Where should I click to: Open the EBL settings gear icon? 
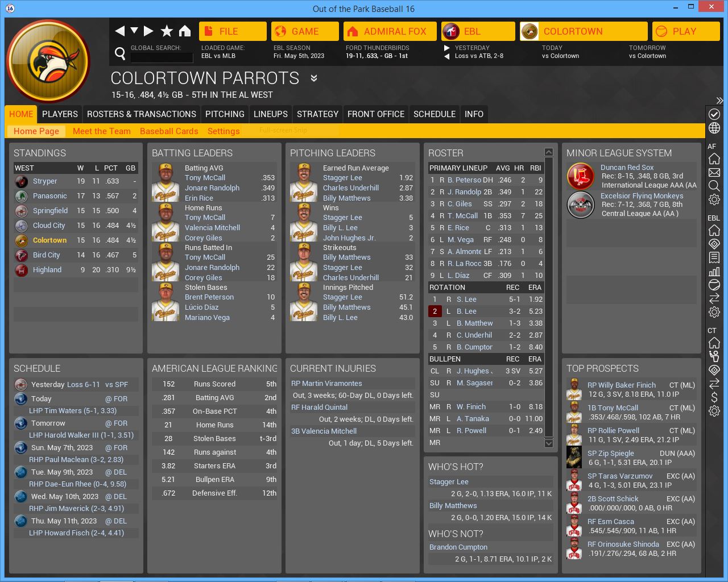tap(714, 312)
